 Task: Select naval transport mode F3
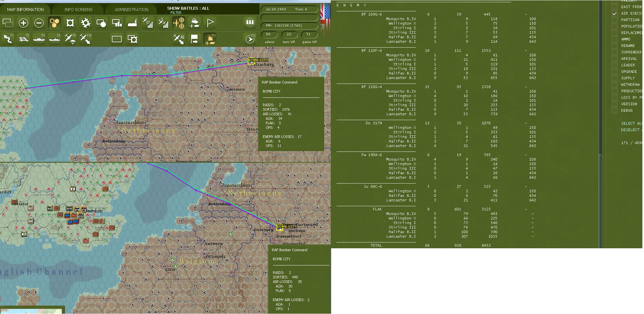click(39, 39)
